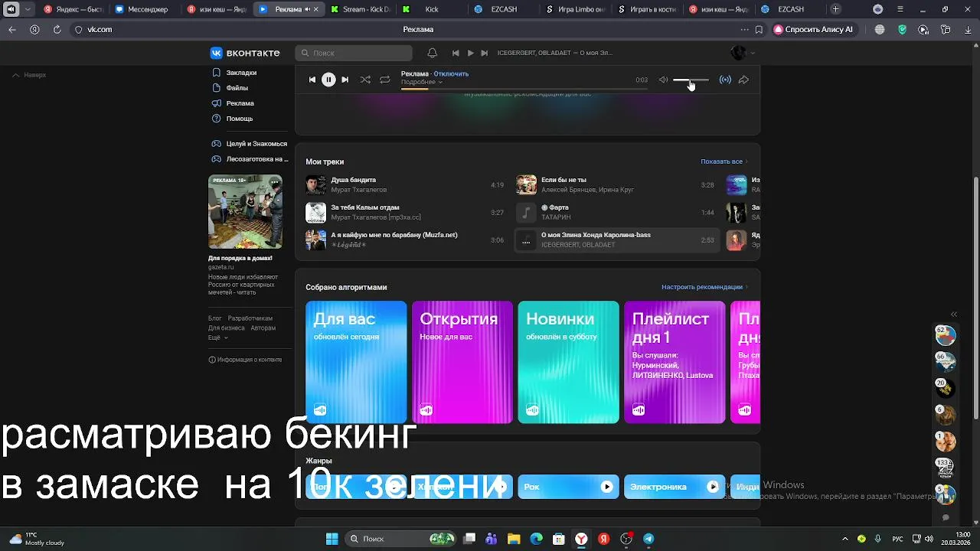Play track Фарта by ТАТАРИН
Image resolution: width=980 pixels, height=551 pixels.
pyautogui.click(x=615, y=212)
